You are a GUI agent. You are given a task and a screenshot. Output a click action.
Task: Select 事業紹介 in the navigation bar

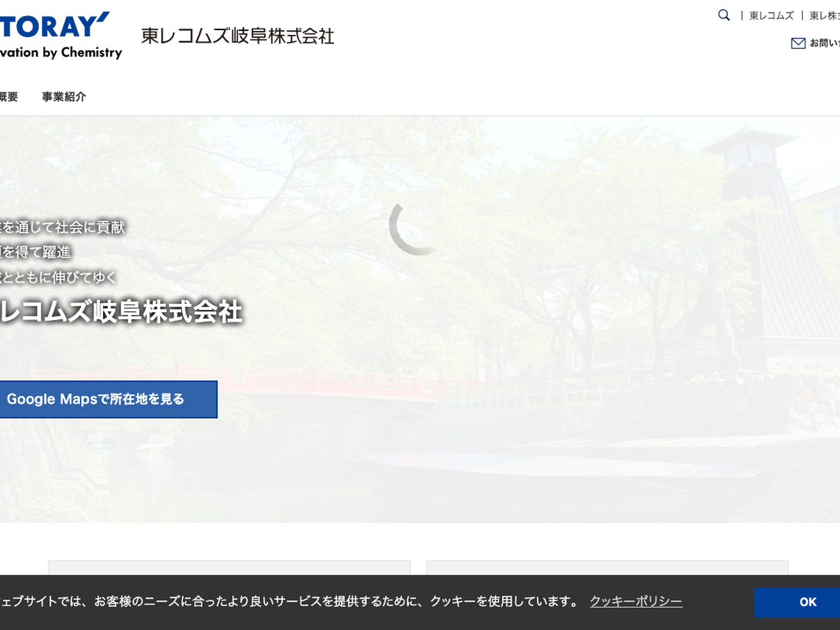[x=64, y=97]
